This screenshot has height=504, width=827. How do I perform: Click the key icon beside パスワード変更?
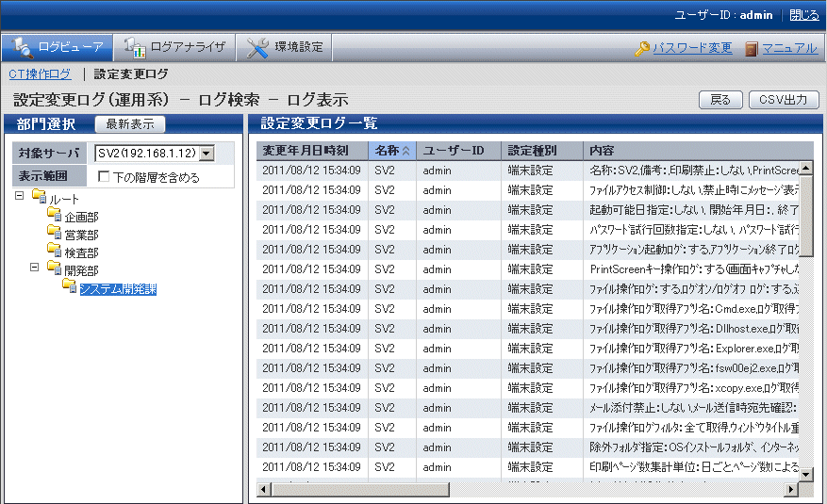click(x=642, y=48)
